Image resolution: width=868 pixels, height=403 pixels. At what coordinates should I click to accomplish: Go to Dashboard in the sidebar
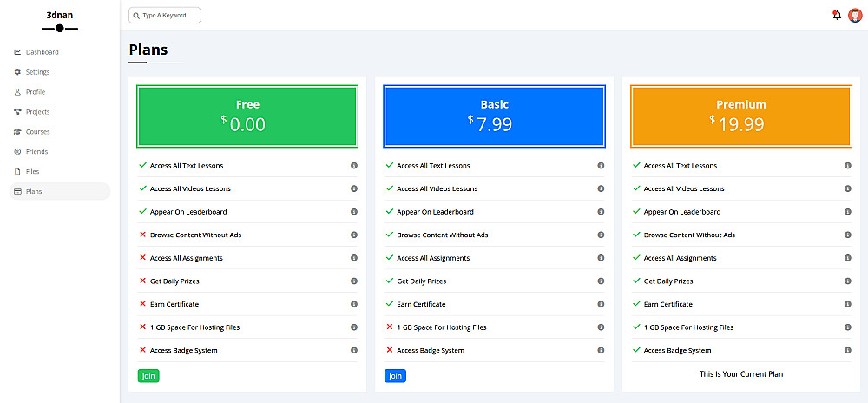60,52
